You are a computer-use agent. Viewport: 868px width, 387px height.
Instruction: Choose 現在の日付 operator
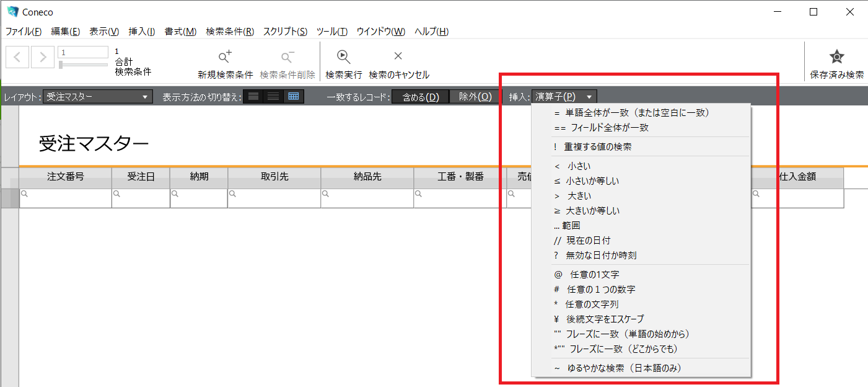pos(641,241)
